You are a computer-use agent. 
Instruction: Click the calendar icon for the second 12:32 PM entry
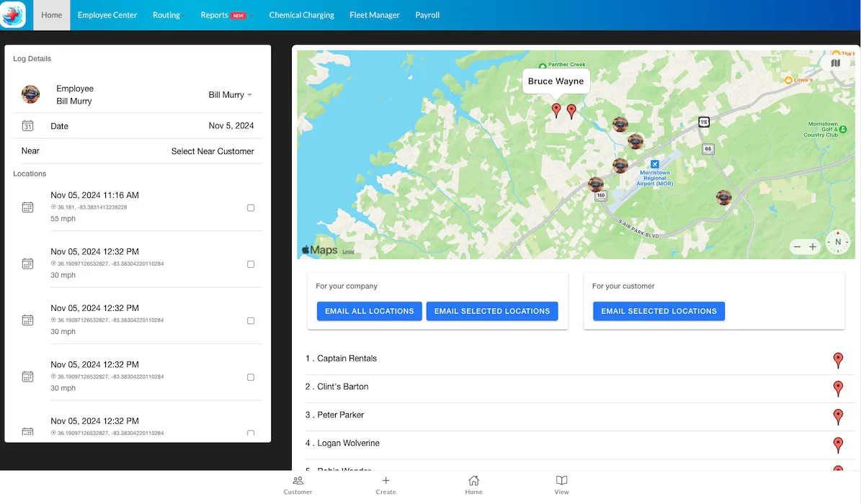27,320
